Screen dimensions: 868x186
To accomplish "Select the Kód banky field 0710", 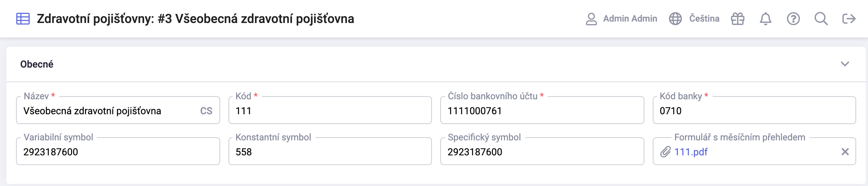I will [754, 111].
